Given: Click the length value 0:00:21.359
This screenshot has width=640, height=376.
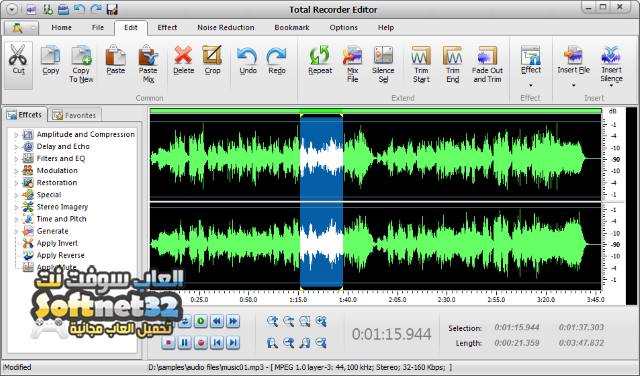Looking at the screenshot, I should [516, 343].
